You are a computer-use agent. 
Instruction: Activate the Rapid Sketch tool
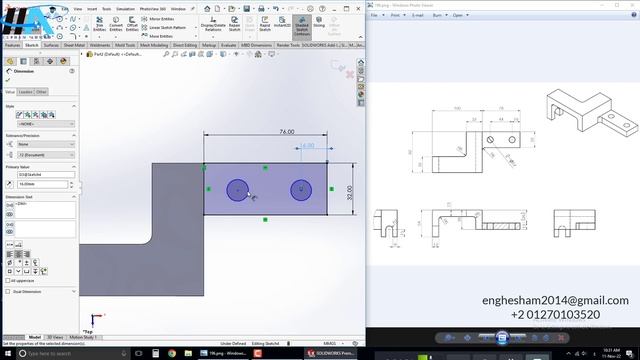[x=265, y=24]
